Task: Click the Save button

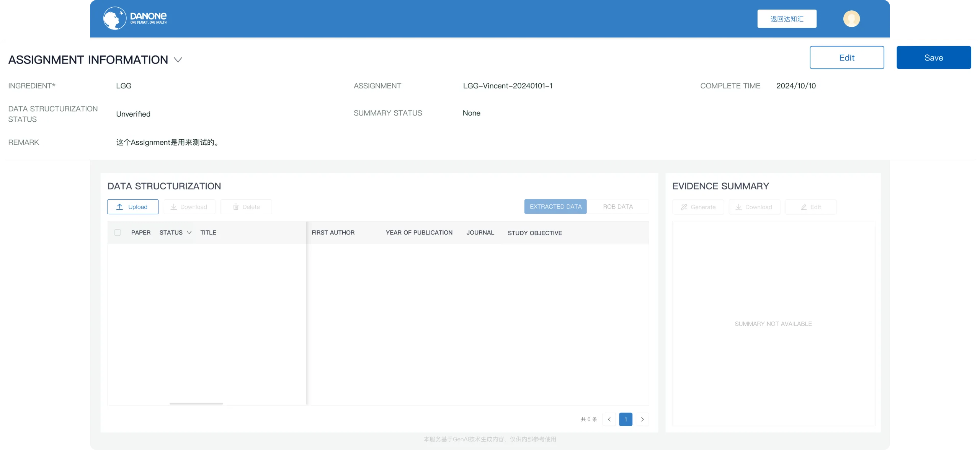Action: pyautogui.click(x=934, y=57)
